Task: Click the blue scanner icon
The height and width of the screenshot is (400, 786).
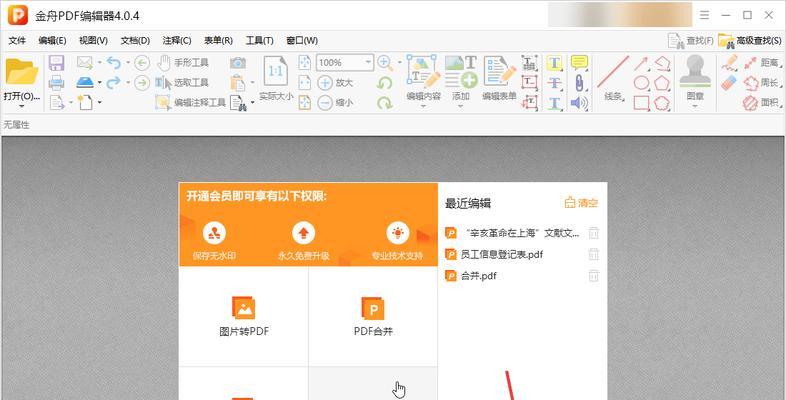Action: point(85,82)
